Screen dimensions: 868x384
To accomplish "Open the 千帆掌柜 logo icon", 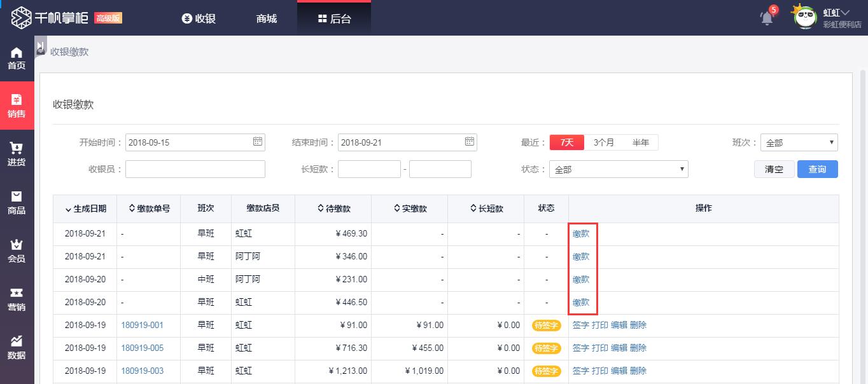I will [x=21, y=17].
